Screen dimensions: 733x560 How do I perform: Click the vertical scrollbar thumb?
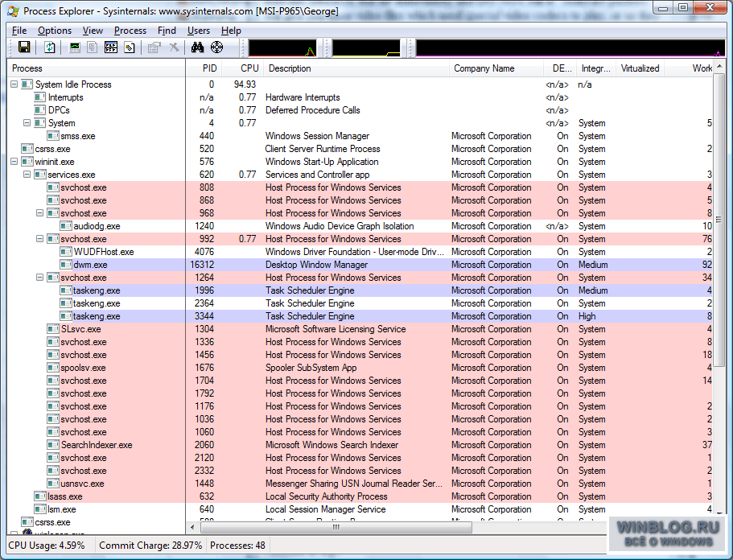tap(719, 220)
